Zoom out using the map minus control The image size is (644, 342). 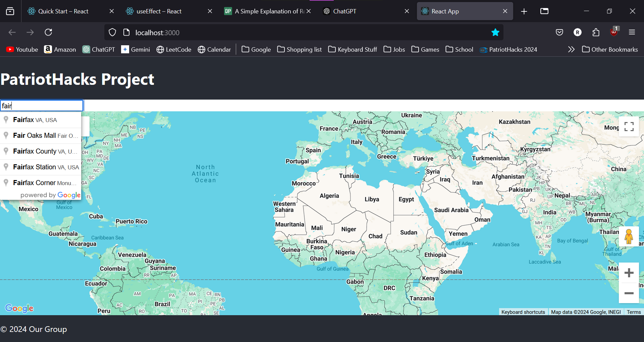click(629, 293)
